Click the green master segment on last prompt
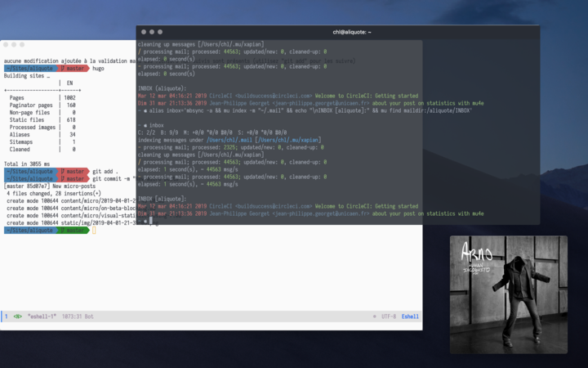 73,231
